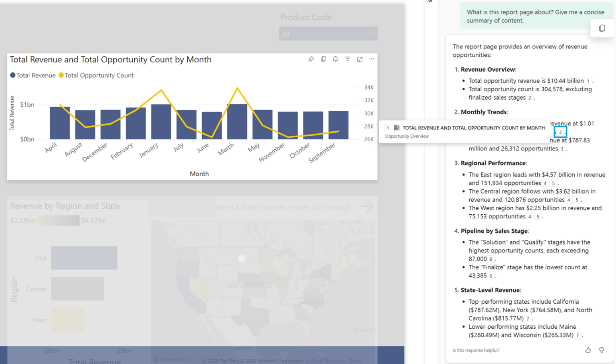Screen dimensions: 616x364
Task: Open Total Revenue and Opportunity Count citation link
Action: (473, 128)
